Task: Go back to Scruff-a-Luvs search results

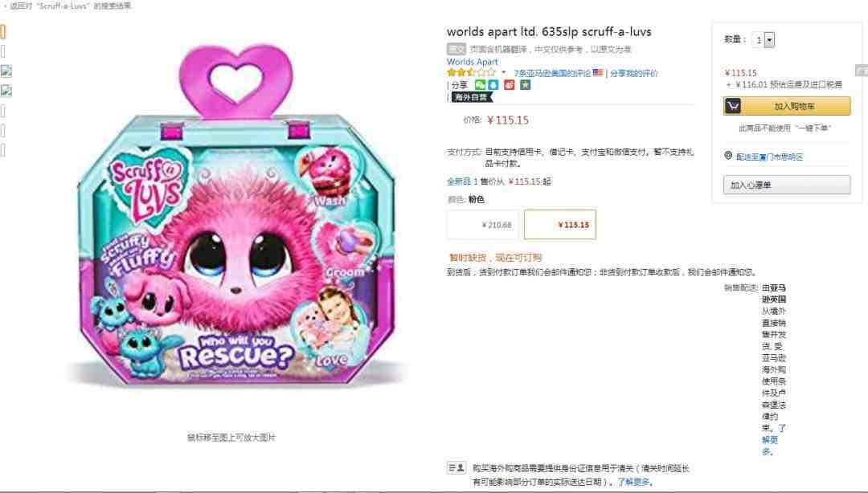Action: pos(68,6)
